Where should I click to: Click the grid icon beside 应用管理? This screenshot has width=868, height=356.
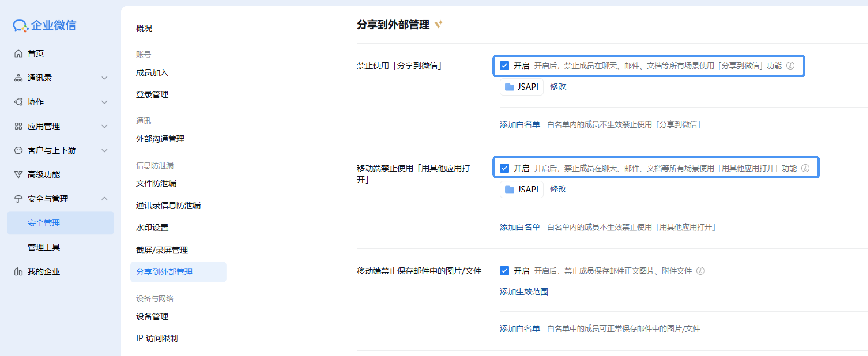18,126
